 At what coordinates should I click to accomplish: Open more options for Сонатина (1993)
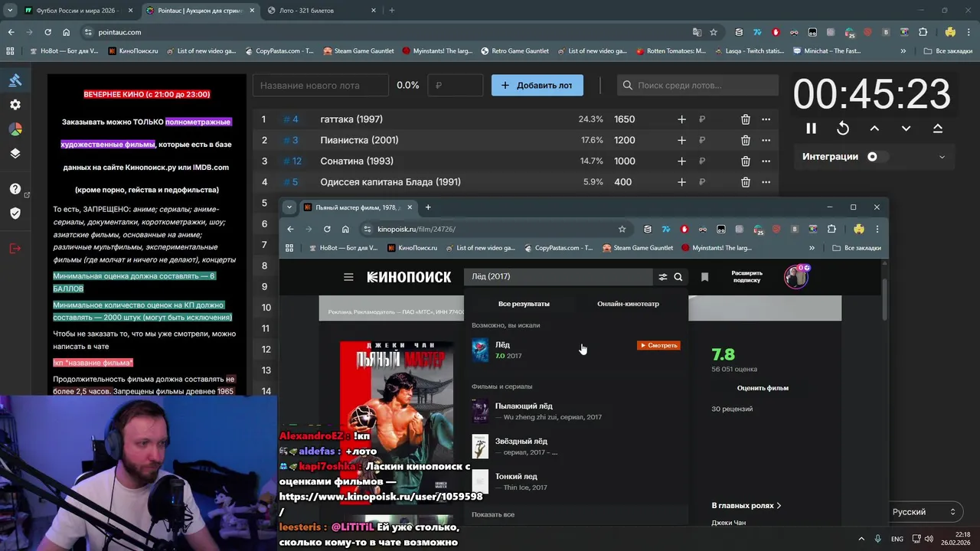pos(766,161)
